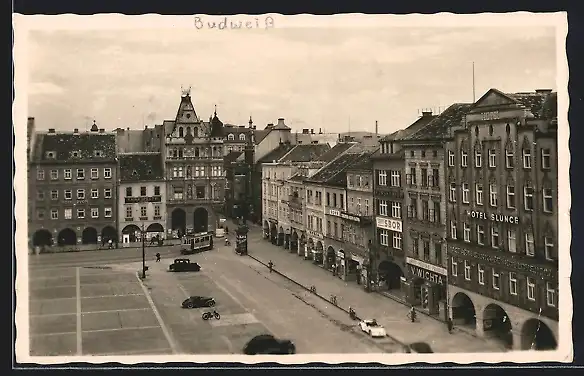Click the V. WICHTA shop sign
The width and height of the screenshot is (584, 376).
(428, 275)
